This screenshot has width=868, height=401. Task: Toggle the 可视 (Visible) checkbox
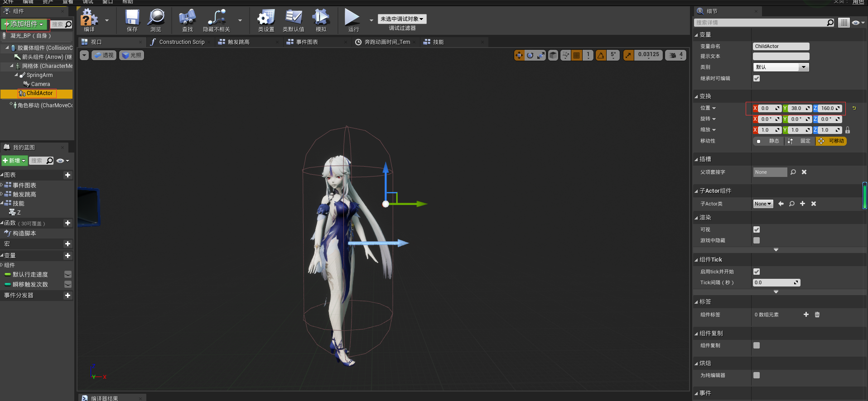[757, 229]
